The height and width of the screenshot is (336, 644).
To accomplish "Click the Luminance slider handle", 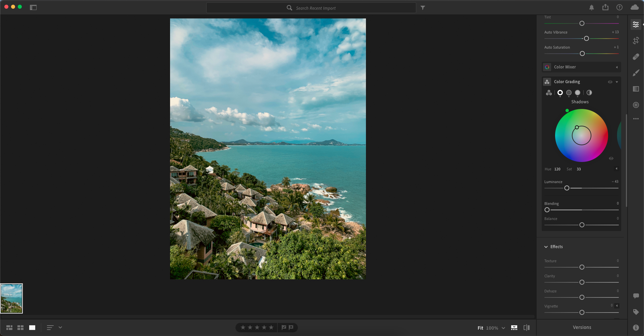I will pos(567,188).
